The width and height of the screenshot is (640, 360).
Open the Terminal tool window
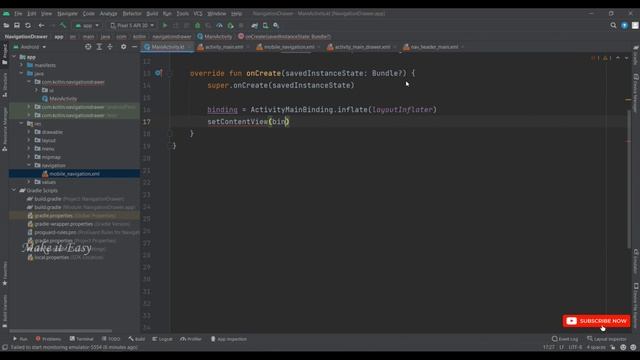(81, 339)
